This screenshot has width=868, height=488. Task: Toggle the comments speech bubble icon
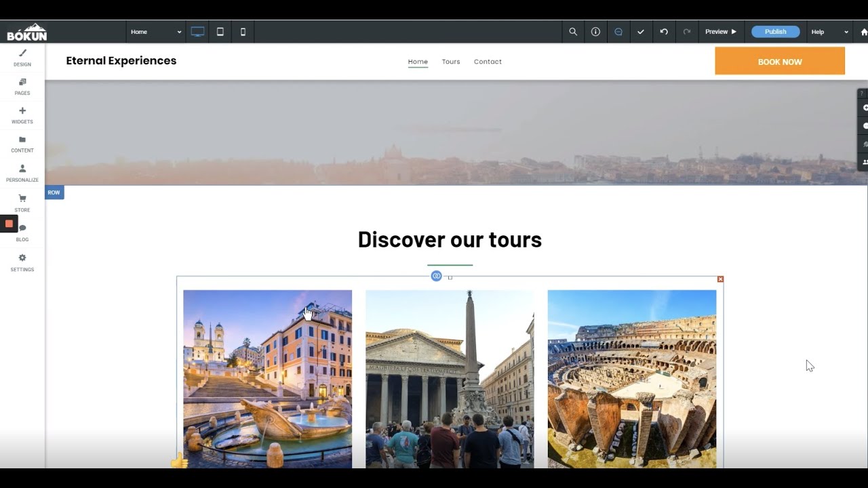tap(618, 32)
